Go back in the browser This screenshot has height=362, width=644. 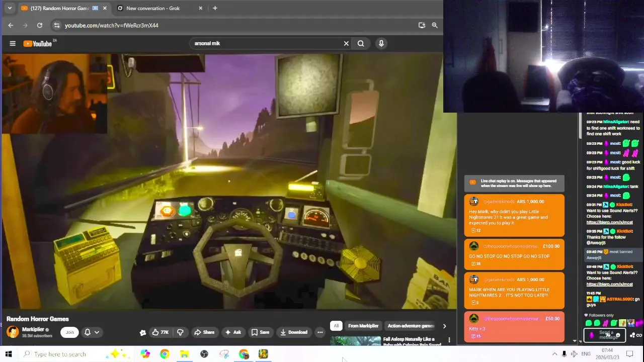[x=11, y=25]
